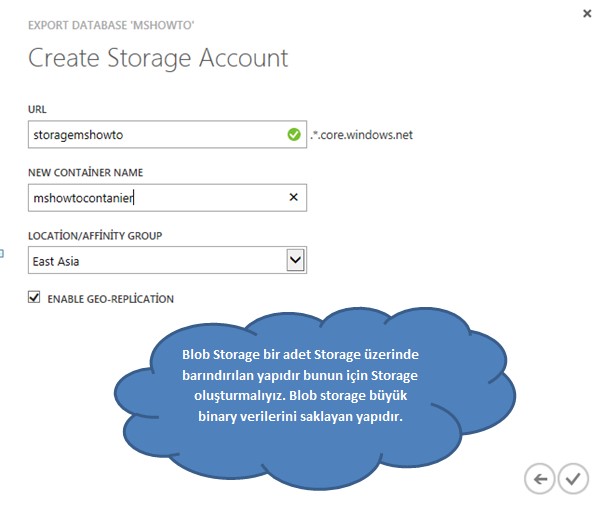This screenshot has height=505, width=595.
Task: Clear the container name with the X icon
Action: (x=293, y=197)
